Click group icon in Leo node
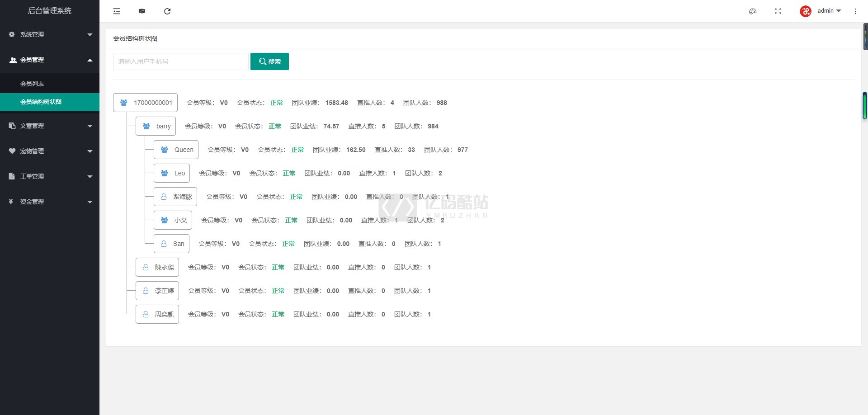Screen dimensions: 868x415 tap(164, 173)
